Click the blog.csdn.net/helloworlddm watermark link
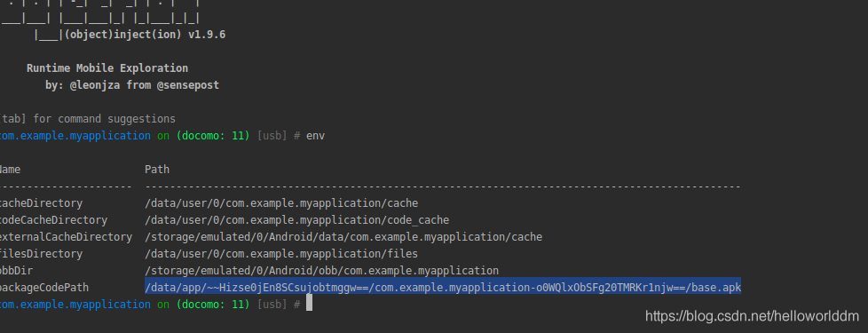The height and width of the screenshot is (333, 868). [x=753, y=316]
